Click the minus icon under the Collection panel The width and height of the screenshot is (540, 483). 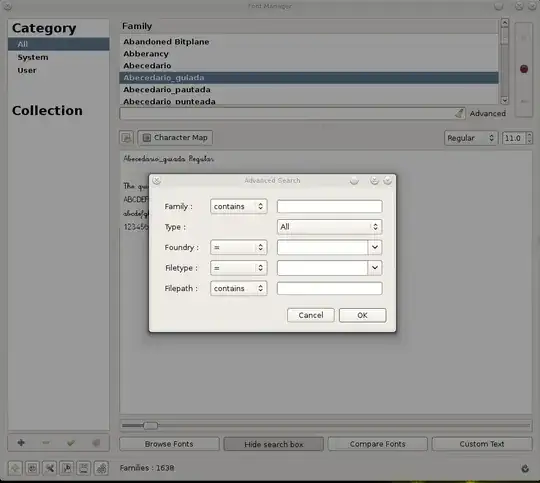coord(46,443)
